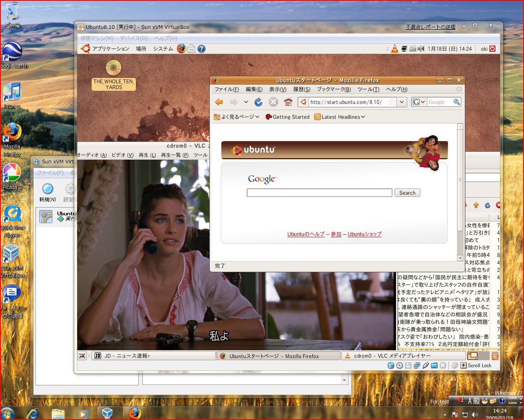Image resolution: width=524 pixels, height=420 pixels.
Task: Open the Windows Start orb
Action: pyautogui.click(x=7, y=413)
